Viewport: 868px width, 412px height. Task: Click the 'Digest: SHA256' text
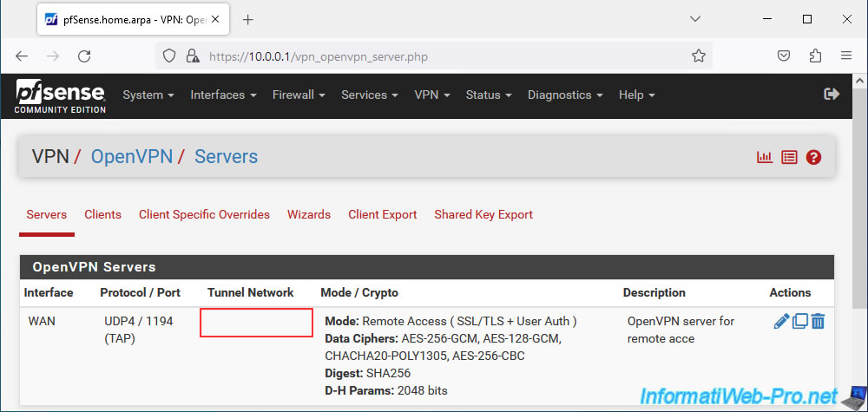(367, 373)
